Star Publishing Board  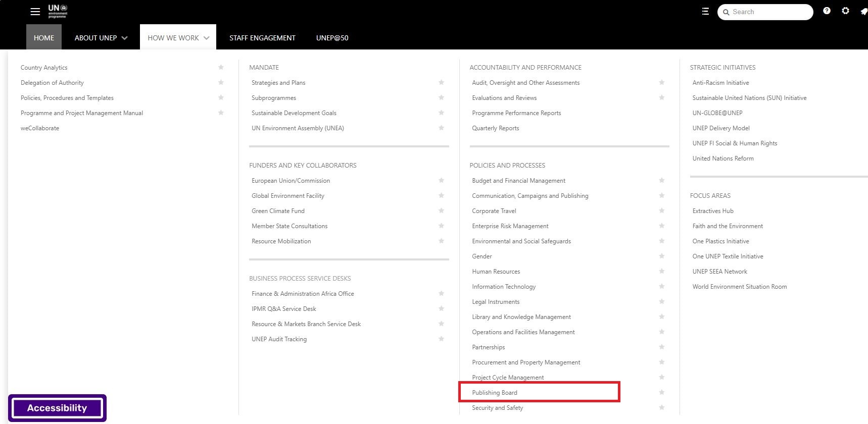(661, 392)
